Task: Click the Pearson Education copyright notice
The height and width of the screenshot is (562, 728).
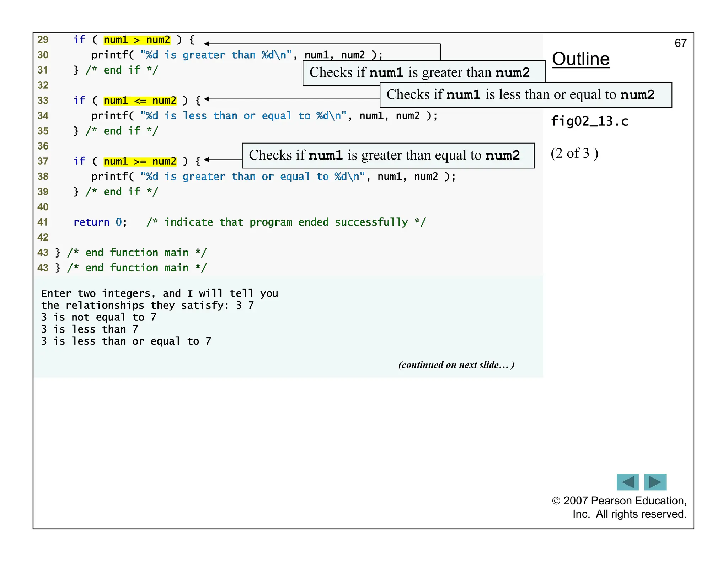Action: pyautogui.click(x=619, y=507)
